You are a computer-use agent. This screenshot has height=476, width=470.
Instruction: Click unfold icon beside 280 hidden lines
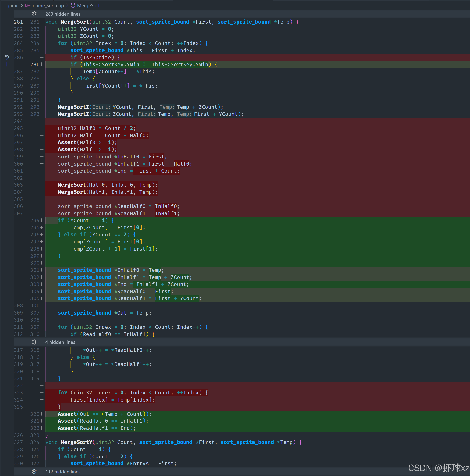click(34, 14)
